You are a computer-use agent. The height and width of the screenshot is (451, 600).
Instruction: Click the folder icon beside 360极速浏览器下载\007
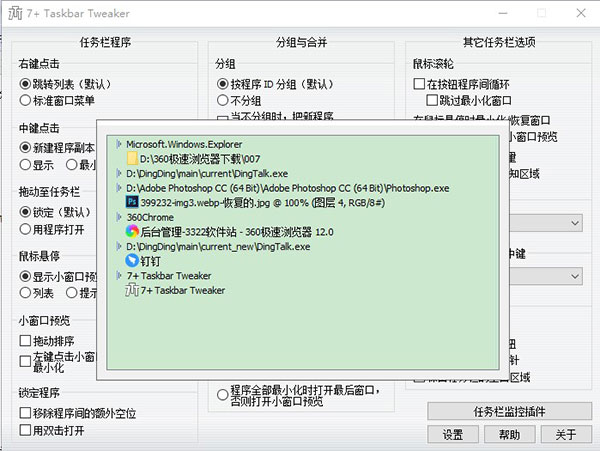[x=132, y=158]
